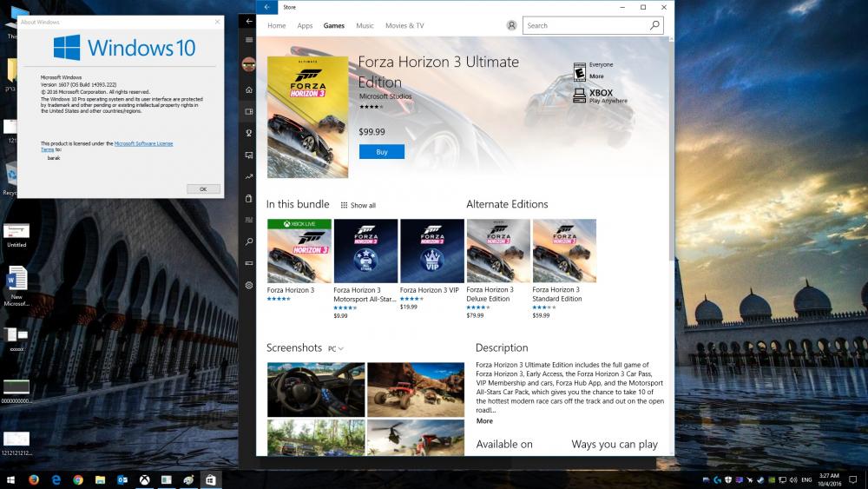Viewport: 868px width, 489px height.
Task: Switch to Xbox app on taskbar
Action: point(144,480)
